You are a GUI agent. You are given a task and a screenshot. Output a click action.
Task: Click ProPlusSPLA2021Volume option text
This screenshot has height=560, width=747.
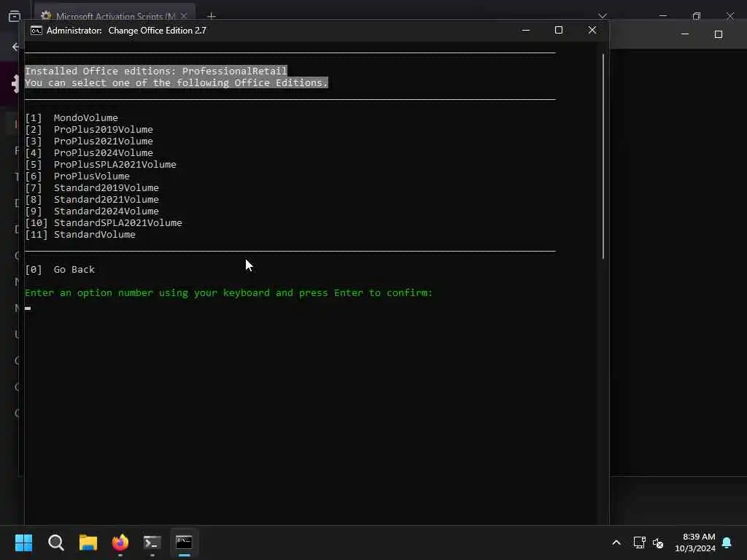point(115,164)
